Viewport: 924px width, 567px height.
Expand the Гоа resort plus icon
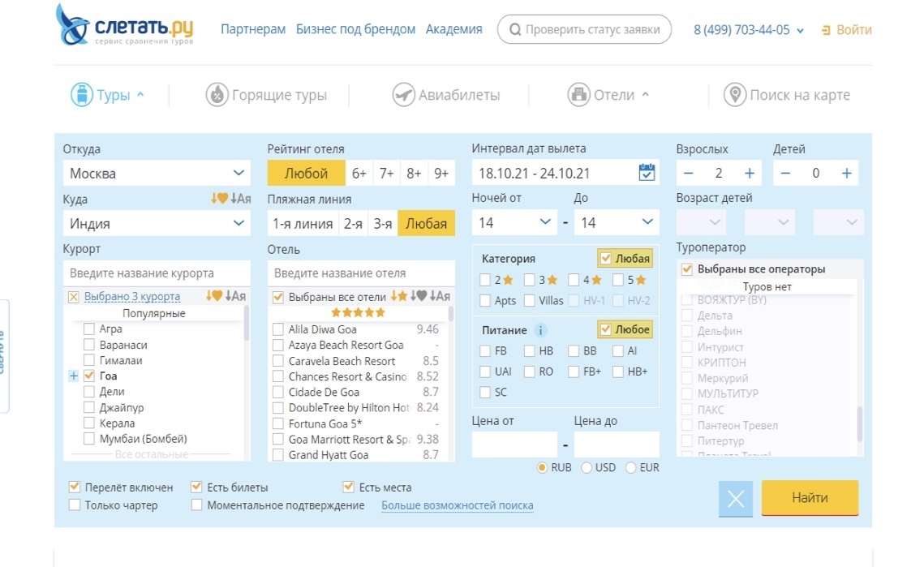click(x=74, y=376)
